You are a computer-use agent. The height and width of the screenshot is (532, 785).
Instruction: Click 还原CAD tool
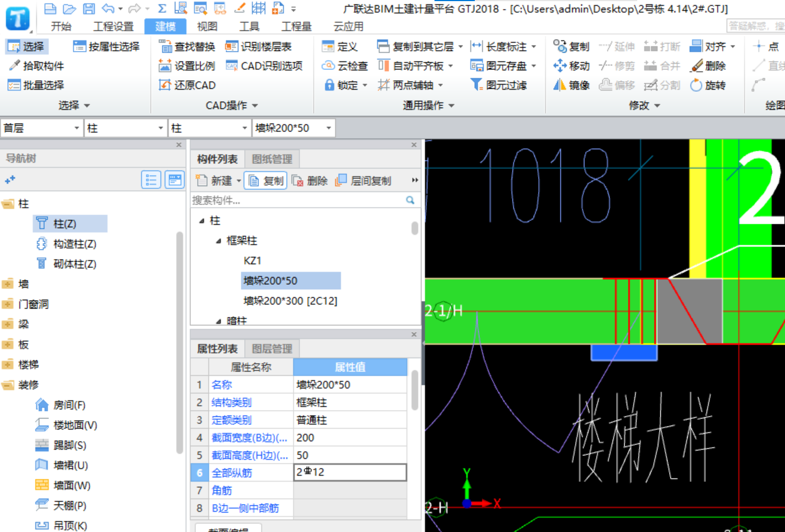[x=187, y=85]
